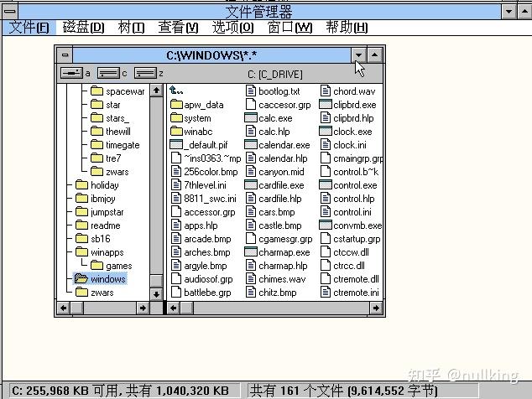The width and height of the screenshot is (532, 399).
Task: Select the 256color.bmp file
Action: [204, 172]
